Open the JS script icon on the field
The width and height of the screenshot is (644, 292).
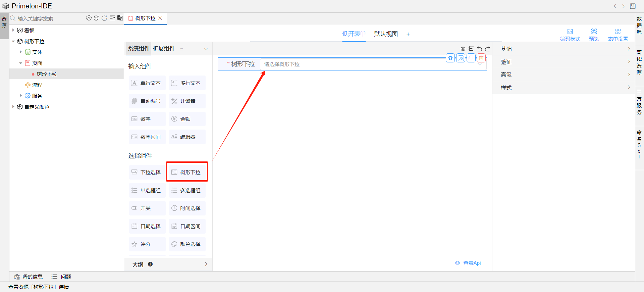(461, 58)
